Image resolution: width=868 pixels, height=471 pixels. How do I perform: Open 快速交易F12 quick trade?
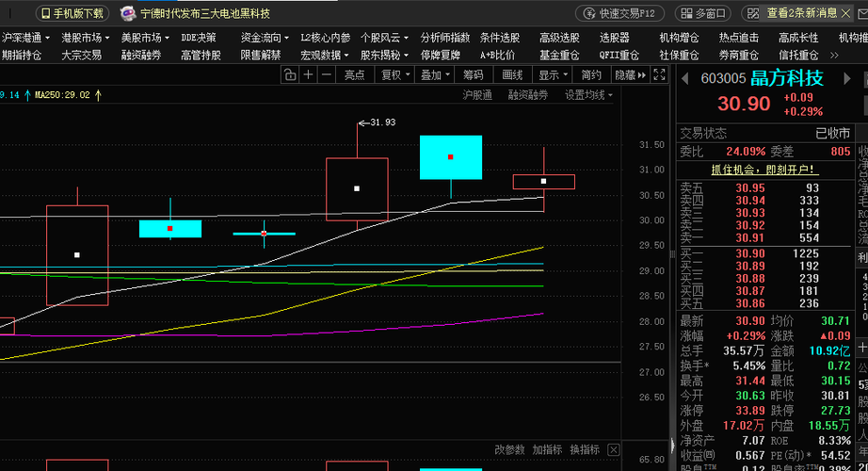click(x=620, y=13)
